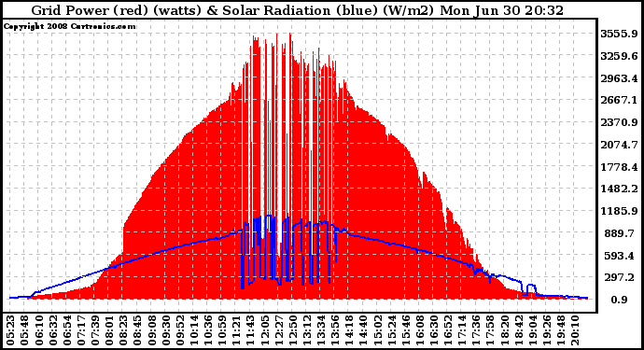Click the 14:18 time label
Image resolution: width=644 pixels, height=350 pixels.
(349, 330)
